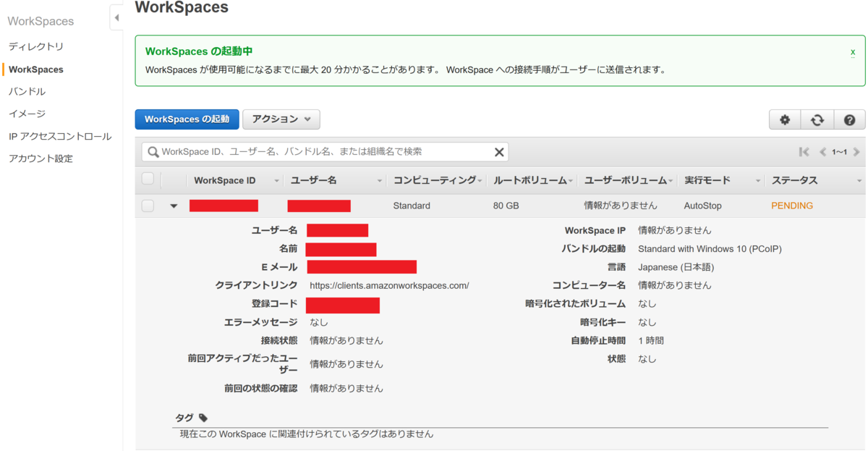
Task: Open the table settings gear icon
Action: click(x=785, y=119)
